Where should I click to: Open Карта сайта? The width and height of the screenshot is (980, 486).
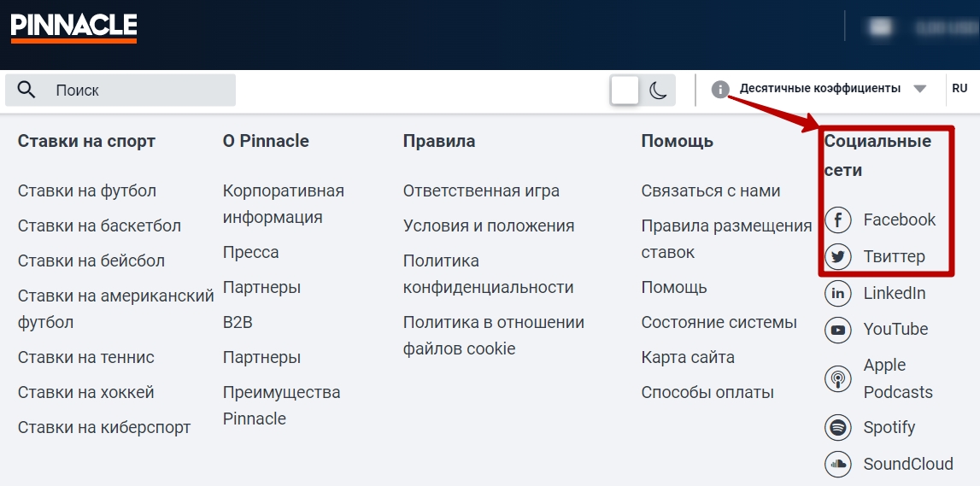tap(688, 358)
